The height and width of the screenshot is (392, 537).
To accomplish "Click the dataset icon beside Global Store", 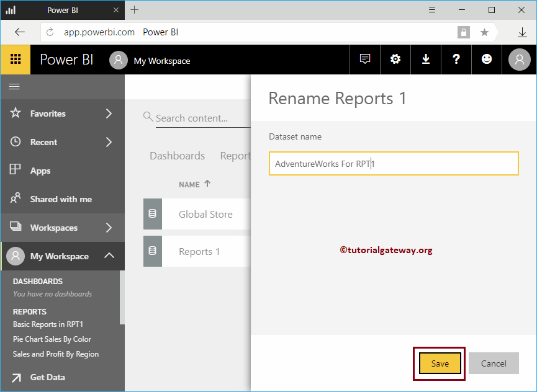I will pyautogui.click(x=152, y=213).
